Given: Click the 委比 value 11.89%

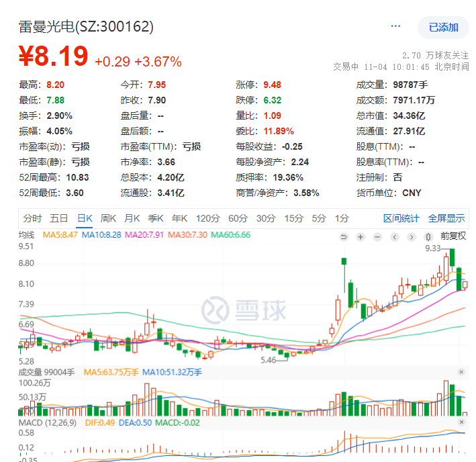Looking at the screenshot, I should (279, 131).
